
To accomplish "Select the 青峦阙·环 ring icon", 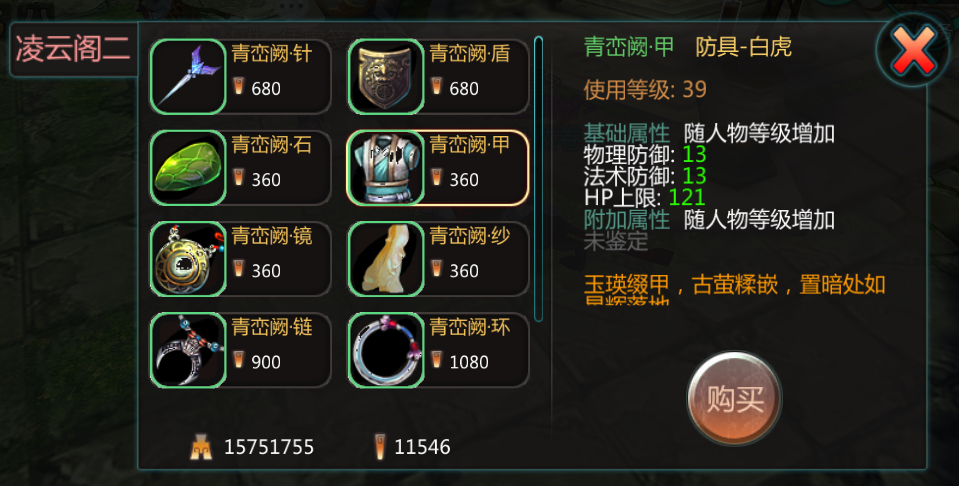I will click(386, 350).
